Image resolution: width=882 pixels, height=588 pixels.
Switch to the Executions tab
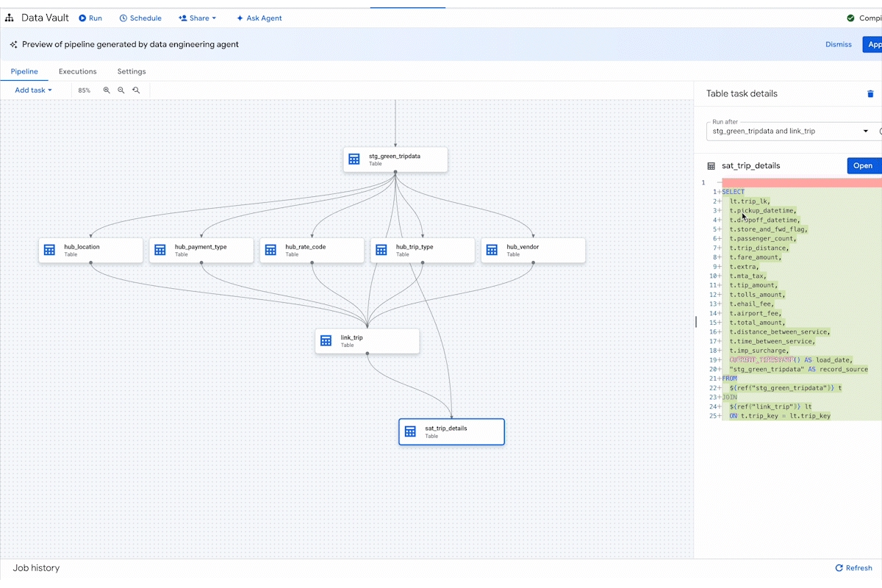pos(77,71)
